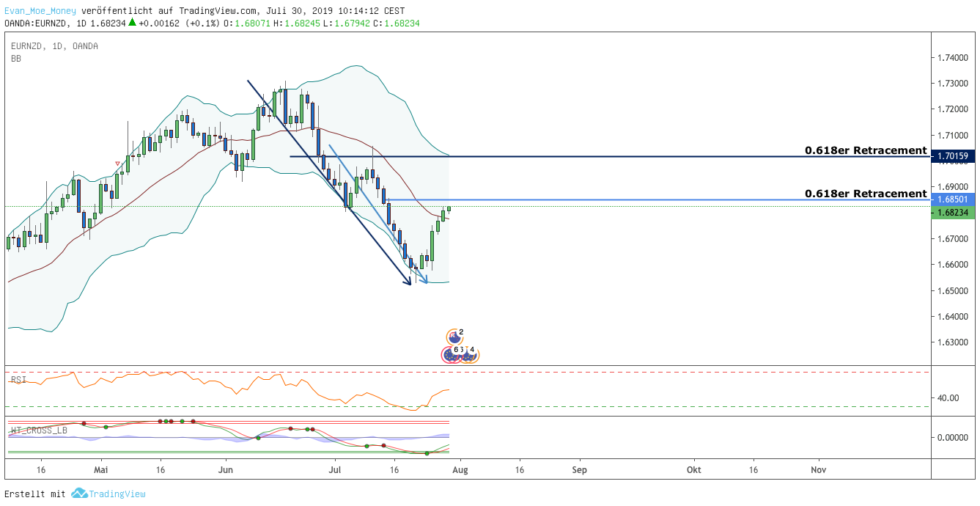Click the Aug label on the time axis
Screen dimensions: 980x506
pos(460,469)
